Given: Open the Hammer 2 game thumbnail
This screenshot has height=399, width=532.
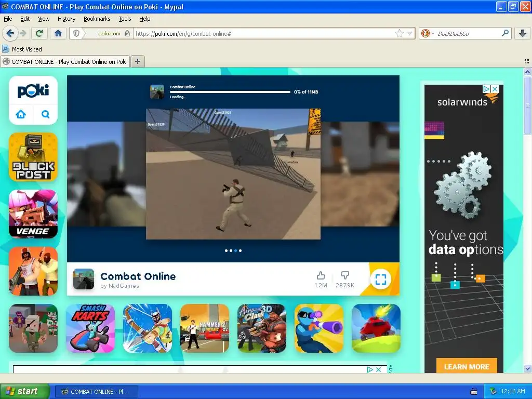Looking at the screenshot, I should 205,328.
